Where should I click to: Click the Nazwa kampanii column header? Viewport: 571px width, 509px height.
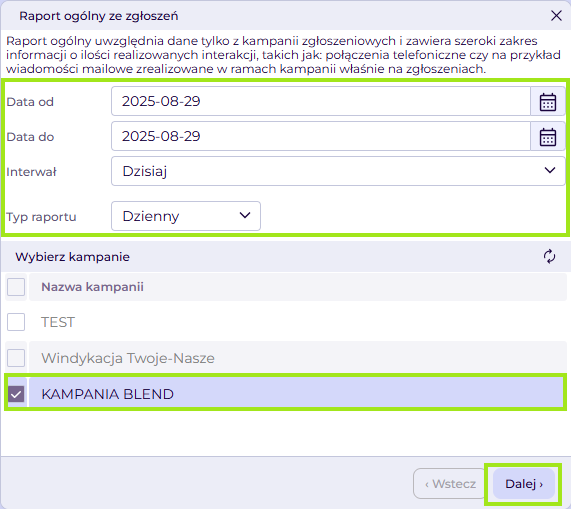click(92, 287)
